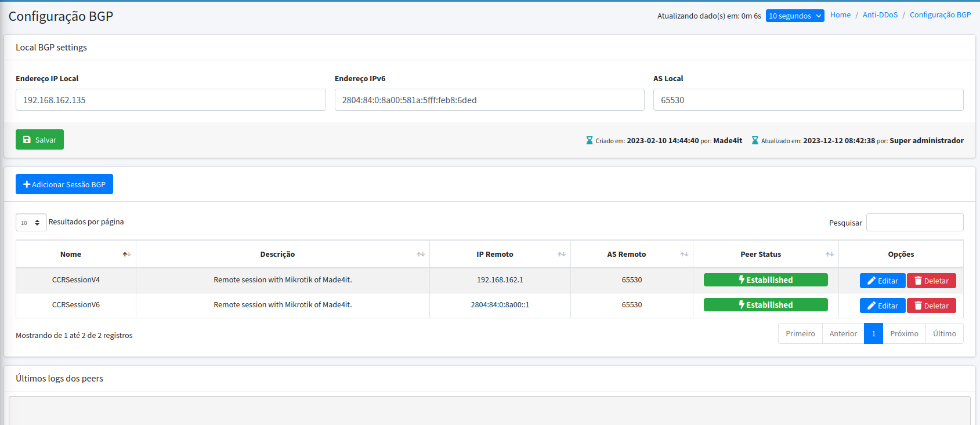Click the 2804:84:0:8a00::1 remote IP cell
This screenshot has width=980, height=425.
point(500,305)
